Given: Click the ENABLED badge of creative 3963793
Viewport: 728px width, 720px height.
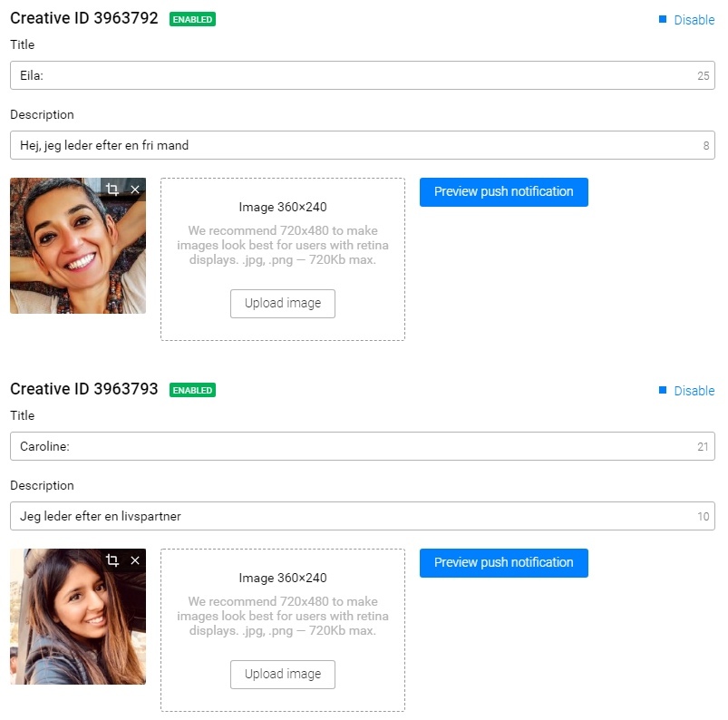Looking at the screenshot, I should click(x=192, y=390).
